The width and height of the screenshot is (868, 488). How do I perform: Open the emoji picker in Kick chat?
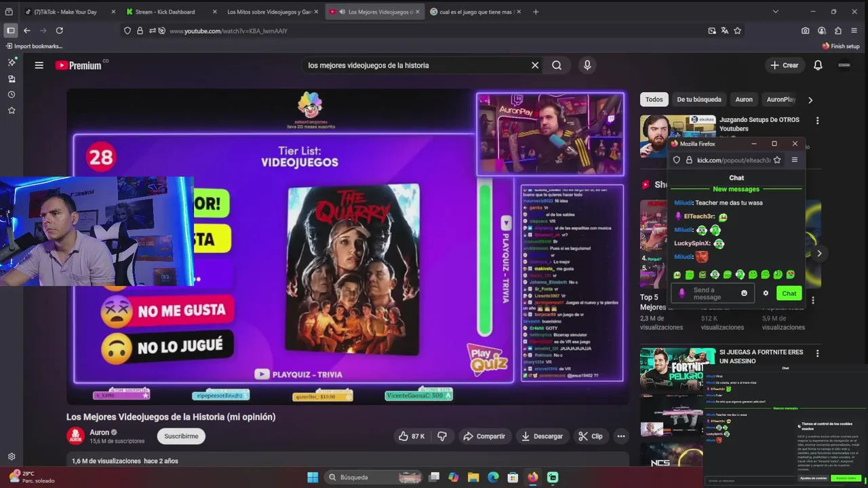(x=744, y=293)
